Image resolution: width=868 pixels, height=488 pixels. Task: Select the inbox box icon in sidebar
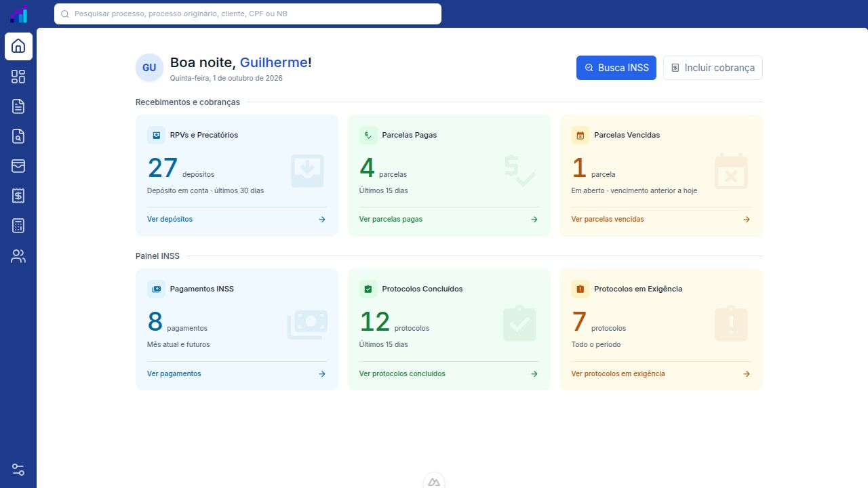(18, 166)
